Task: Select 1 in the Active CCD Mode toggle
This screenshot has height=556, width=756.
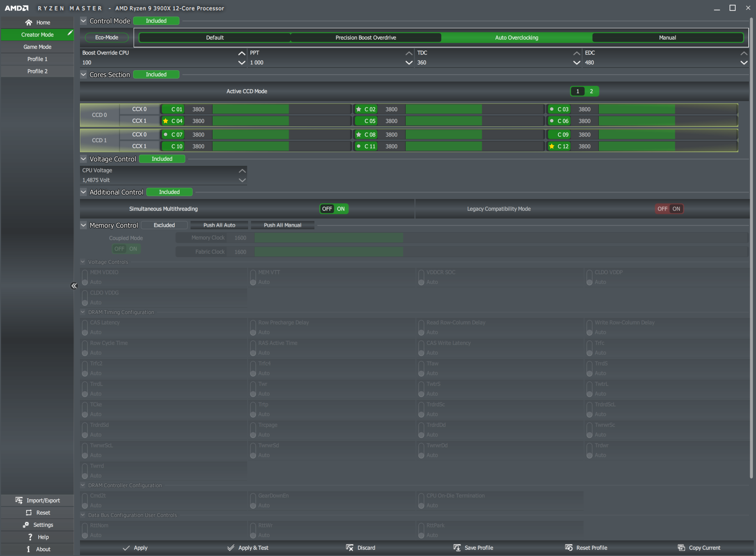Action: point(577,91)
